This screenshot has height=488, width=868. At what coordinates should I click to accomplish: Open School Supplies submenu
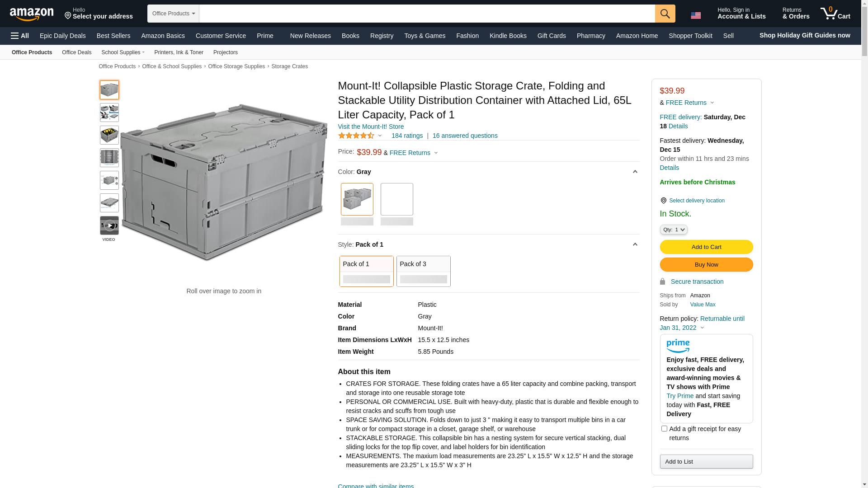(123, 52)
